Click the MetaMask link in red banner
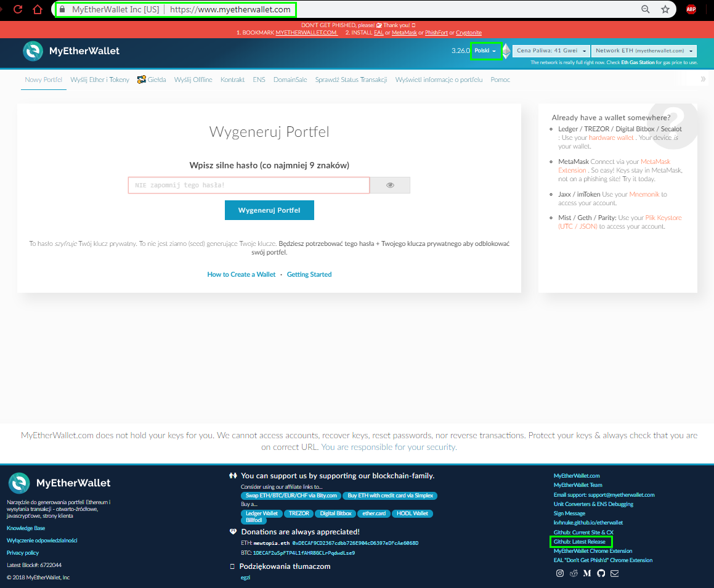Screen dimensions: 714x588 point(404,33)
